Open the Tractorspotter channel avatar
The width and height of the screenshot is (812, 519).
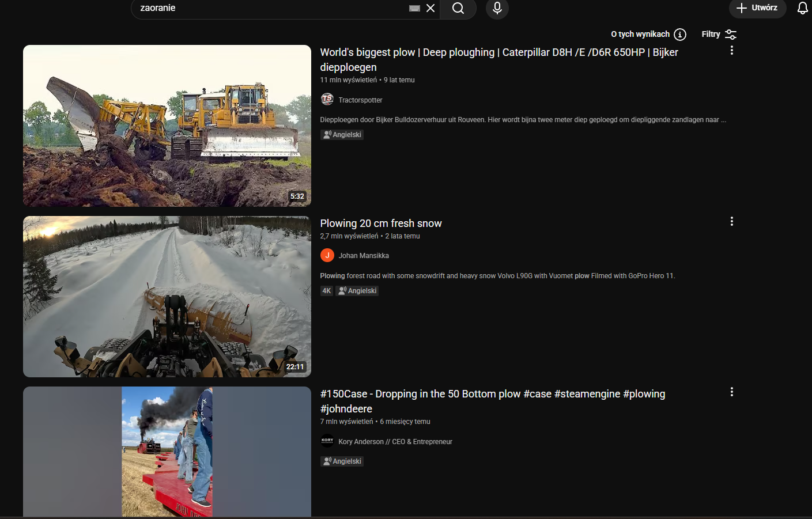click(327, 100)
